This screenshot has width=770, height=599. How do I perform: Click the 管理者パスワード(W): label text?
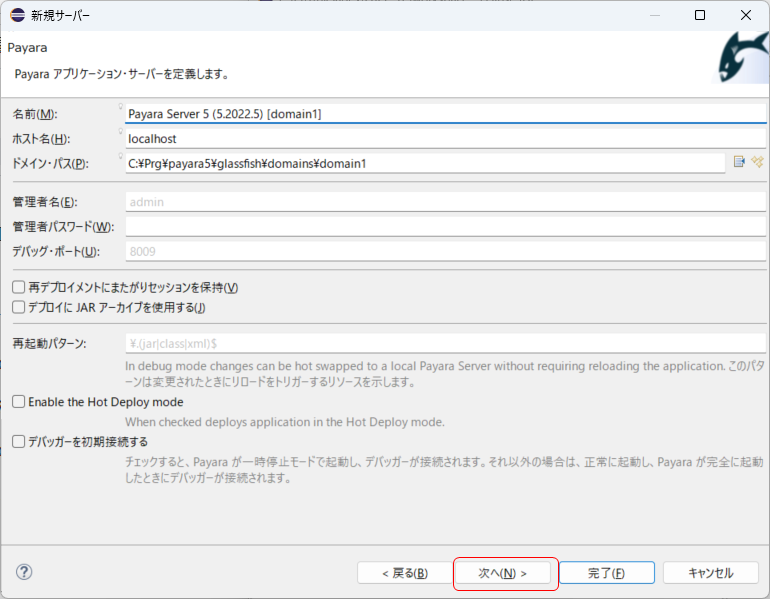(x=63, y=226)
